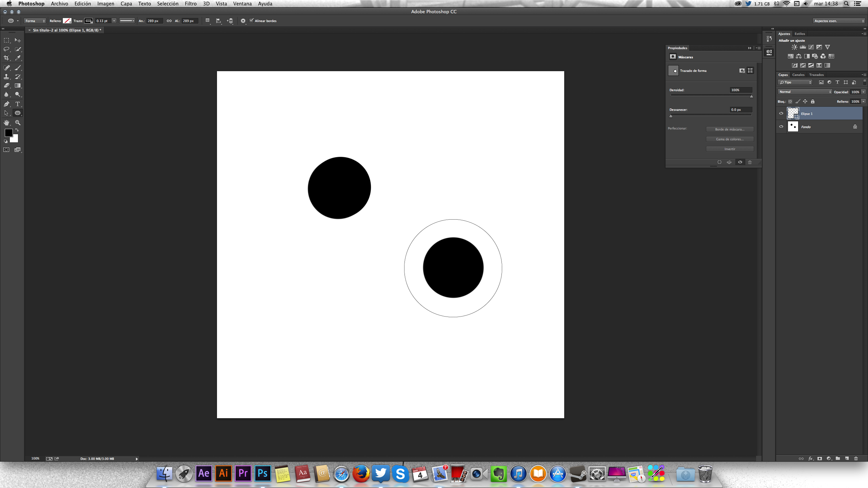The image size is (868, 488).
Task: Open the Filtro menu
Action: 191,4
